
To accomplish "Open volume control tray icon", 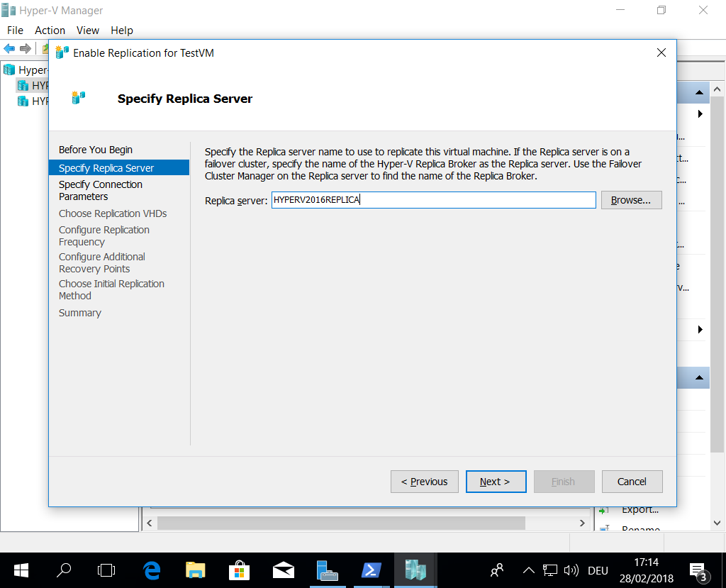I will coord(571,570).
